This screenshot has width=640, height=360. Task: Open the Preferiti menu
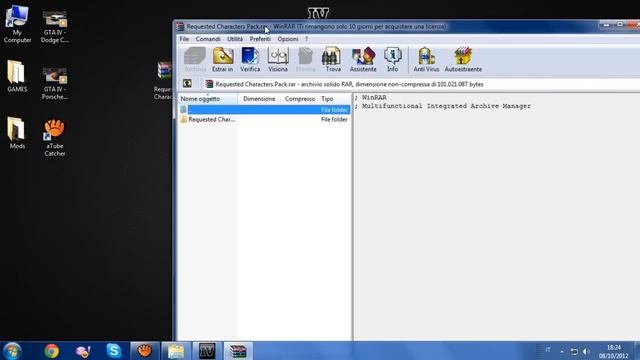coord(260,39)
